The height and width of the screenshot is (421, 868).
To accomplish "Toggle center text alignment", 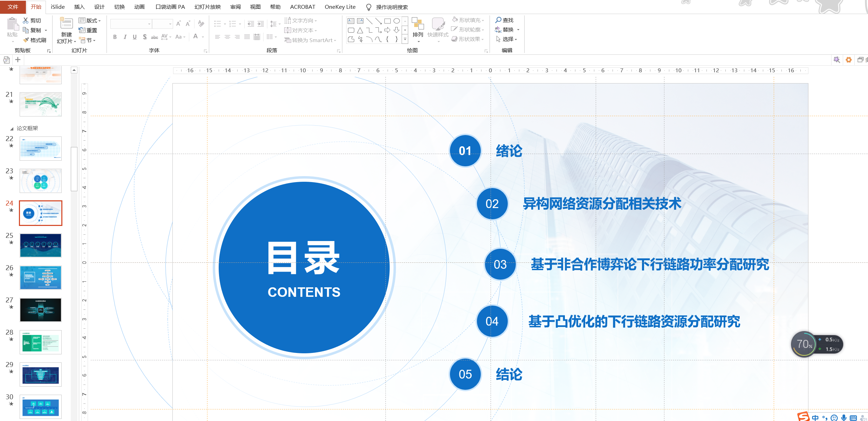I will 227,37.
